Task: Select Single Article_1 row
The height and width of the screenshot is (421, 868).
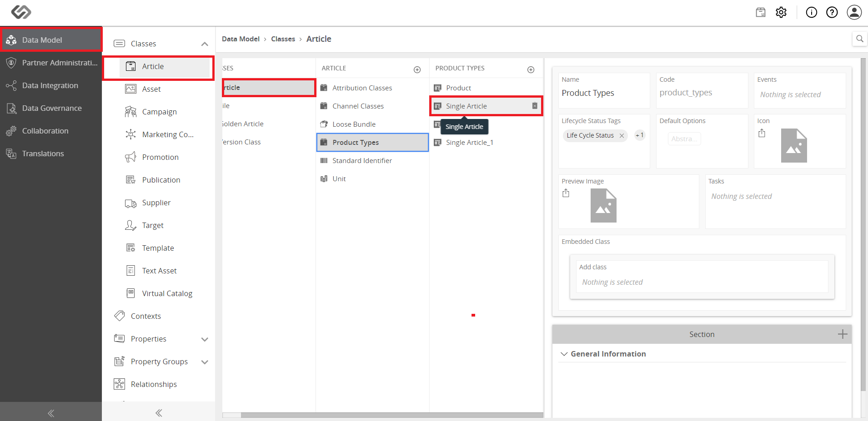Action: [x=486, y=142]
